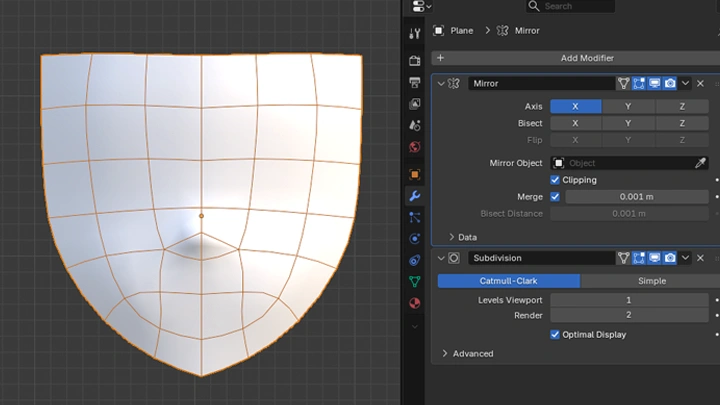Click the Add Modifier button
Screen dimensions: 720x405
[x=586, y=58]
